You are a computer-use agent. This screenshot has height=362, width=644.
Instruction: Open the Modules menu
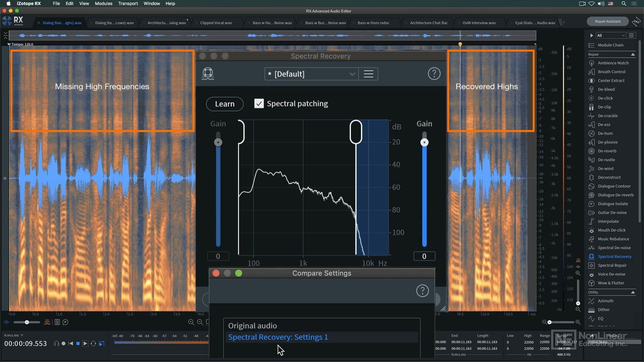[103, 3]
